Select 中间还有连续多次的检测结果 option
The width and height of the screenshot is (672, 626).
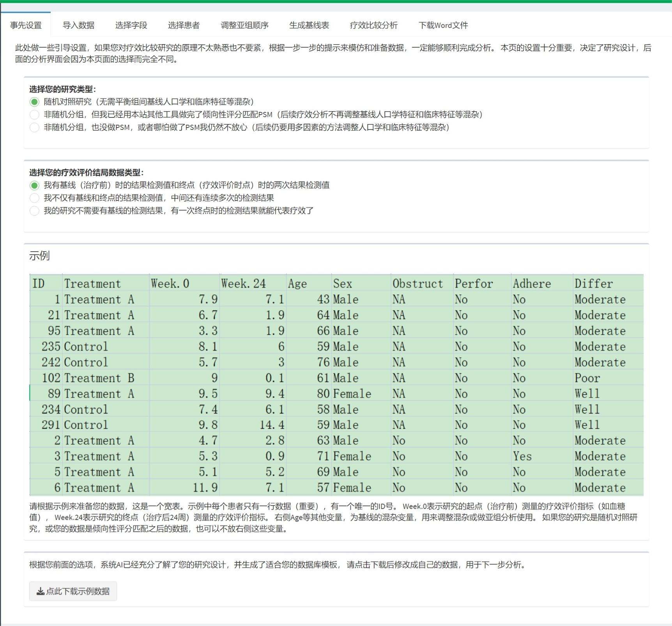pos(34,198)
